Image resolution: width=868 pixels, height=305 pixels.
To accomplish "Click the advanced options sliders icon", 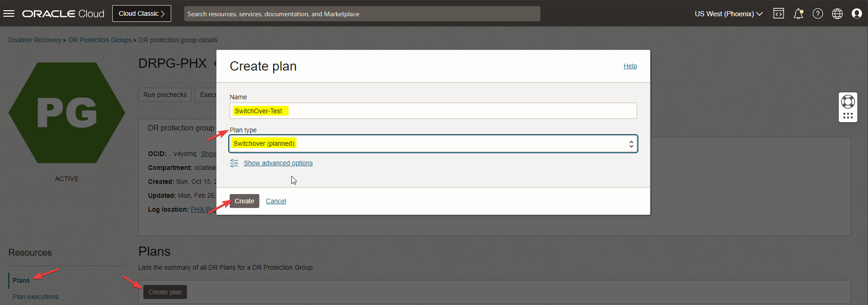I will [x=234, y=163].
